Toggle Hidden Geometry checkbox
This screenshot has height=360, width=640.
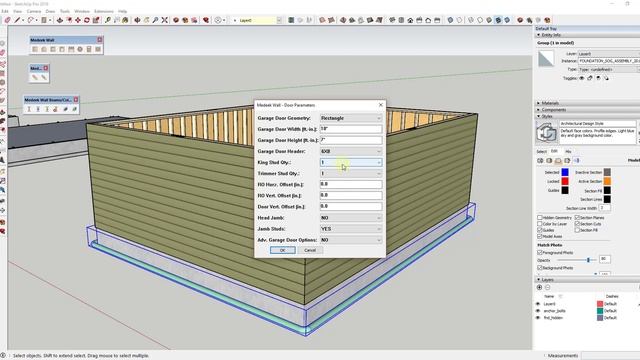click(540, 218)
